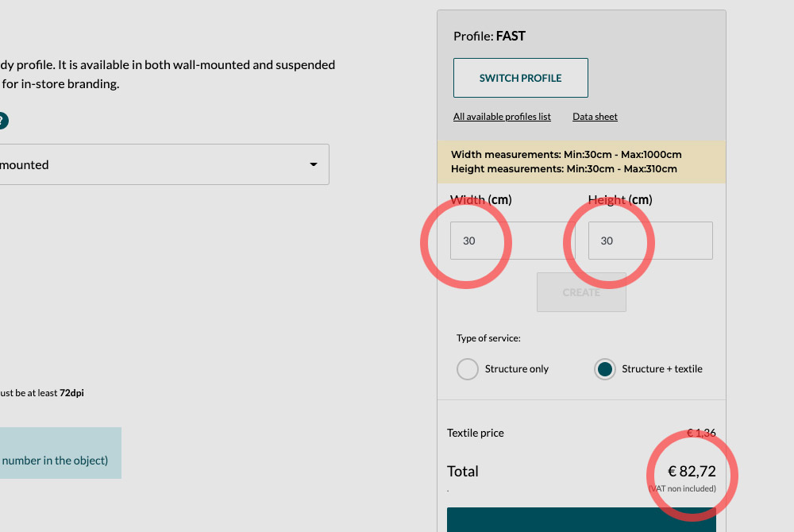The height and width of the screenshot is (532, 794).
Task: Click the SWITCH PROFILE button
Action: (x=521, y=78)
